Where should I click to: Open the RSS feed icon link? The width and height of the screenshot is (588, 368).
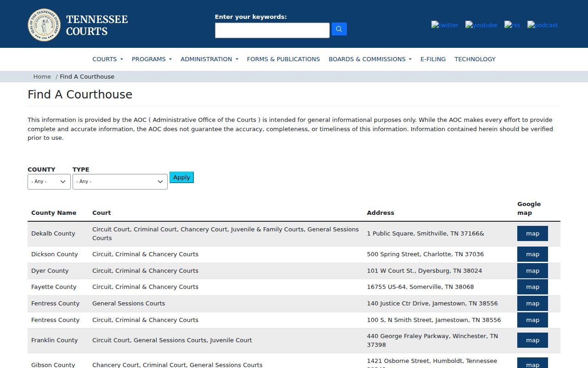(x=512, y=25)
